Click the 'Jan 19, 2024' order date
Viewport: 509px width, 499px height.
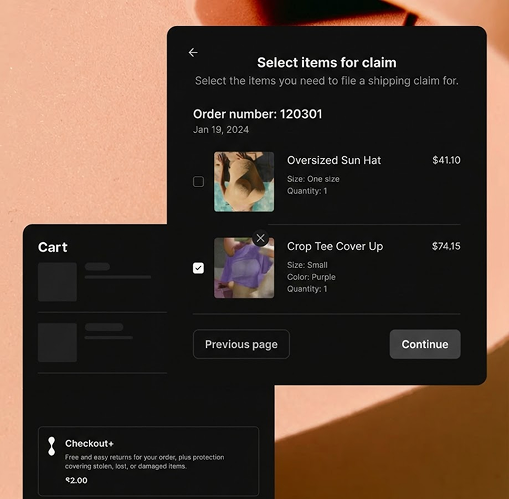pyautogui.click(x=221, y=130)
